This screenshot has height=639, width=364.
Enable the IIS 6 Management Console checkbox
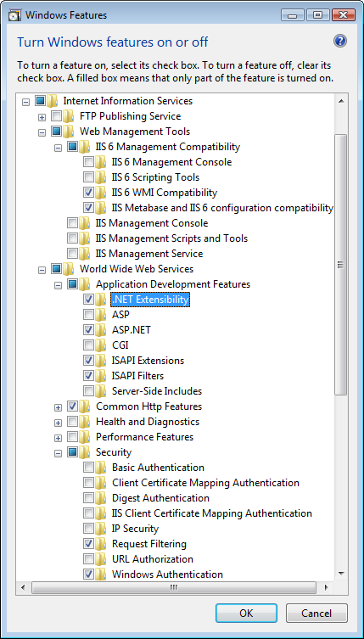(x=88, y=162)
